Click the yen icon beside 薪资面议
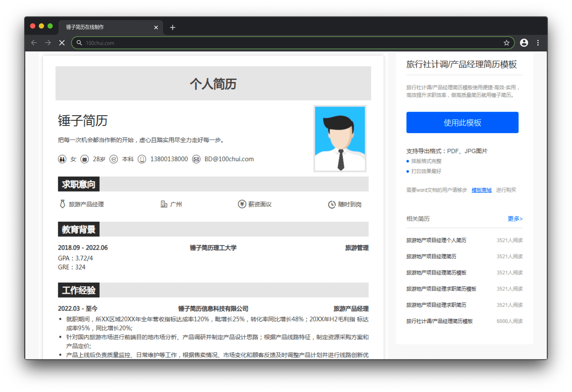This screenshot has height=392, width=572. [x=242, y=204]
